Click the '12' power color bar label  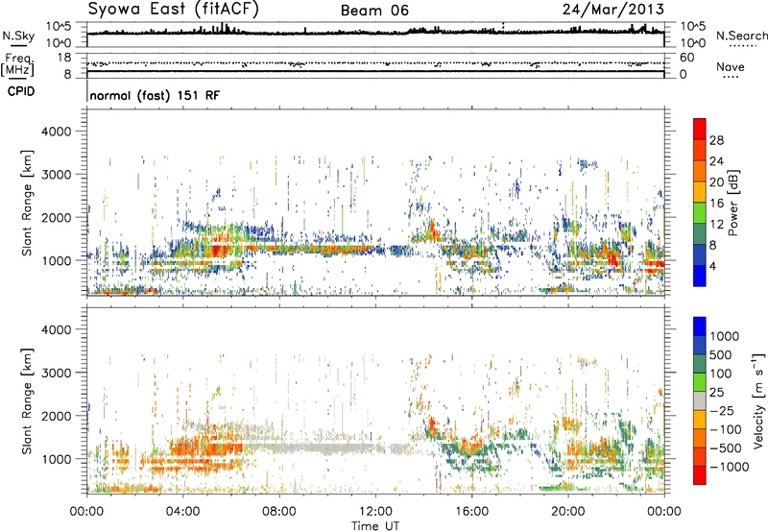[x=716, y=225]
